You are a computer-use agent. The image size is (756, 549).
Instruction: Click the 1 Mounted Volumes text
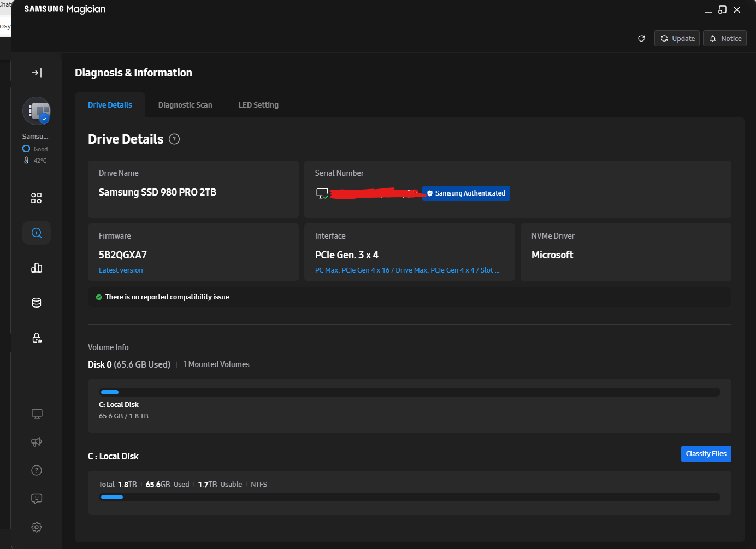[216, 364]
